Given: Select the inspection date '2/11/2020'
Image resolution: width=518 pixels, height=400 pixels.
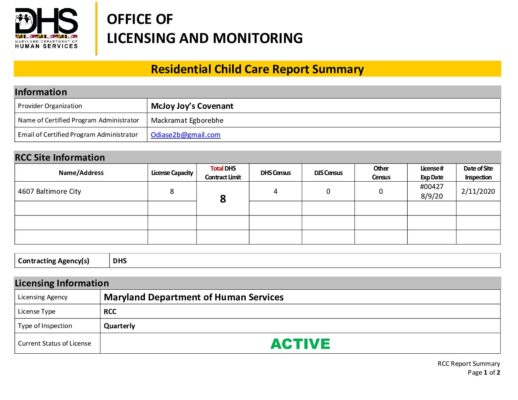Looking at the screenshot, I should (x=478, y=191).
